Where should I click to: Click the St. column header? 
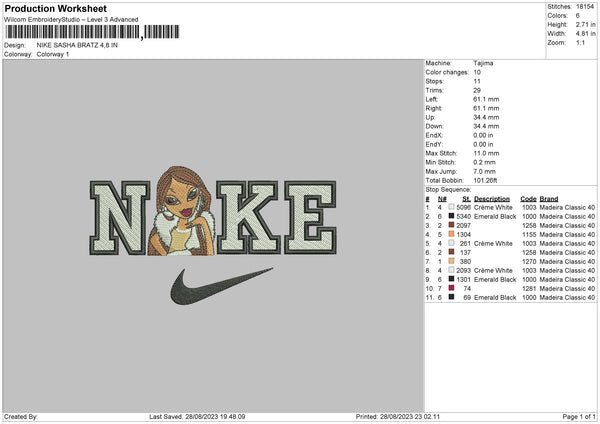tap(466, 199)
